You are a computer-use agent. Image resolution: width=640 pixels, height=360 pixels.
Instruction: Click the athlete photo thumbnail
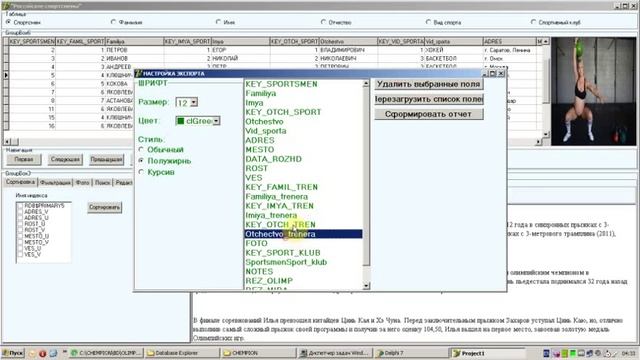[593, 91]
